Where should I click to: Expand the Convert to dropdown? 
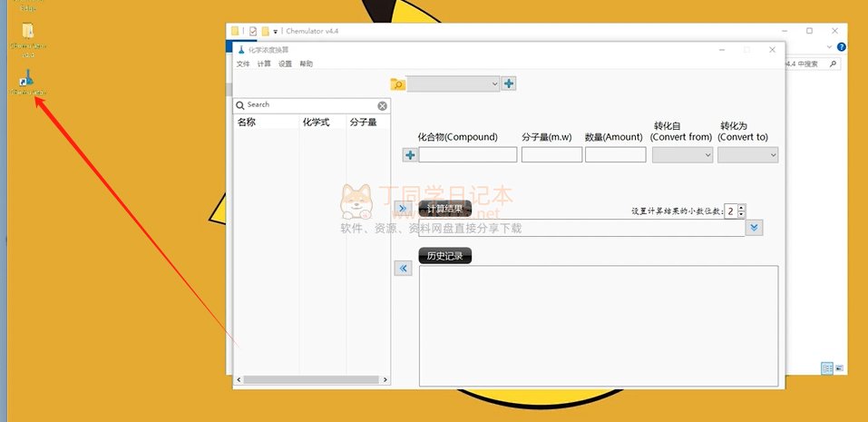click(x=747, y=155)
